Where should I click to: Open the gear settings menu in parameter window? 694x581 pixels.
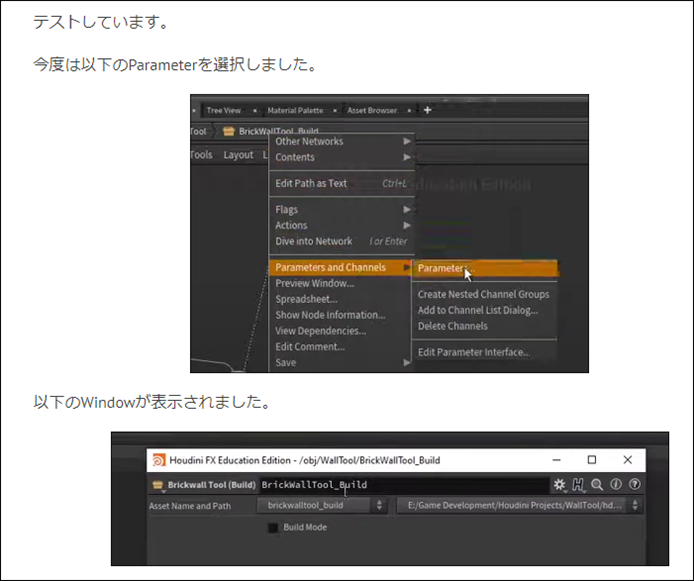tap(559, 485)
